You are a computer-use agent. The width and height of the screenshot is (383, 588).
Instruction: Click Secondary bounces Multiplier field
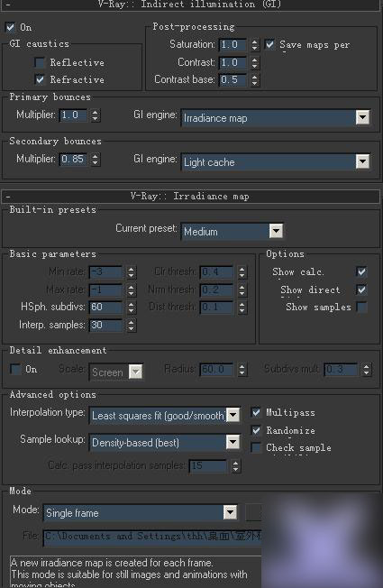pos(74,160)
